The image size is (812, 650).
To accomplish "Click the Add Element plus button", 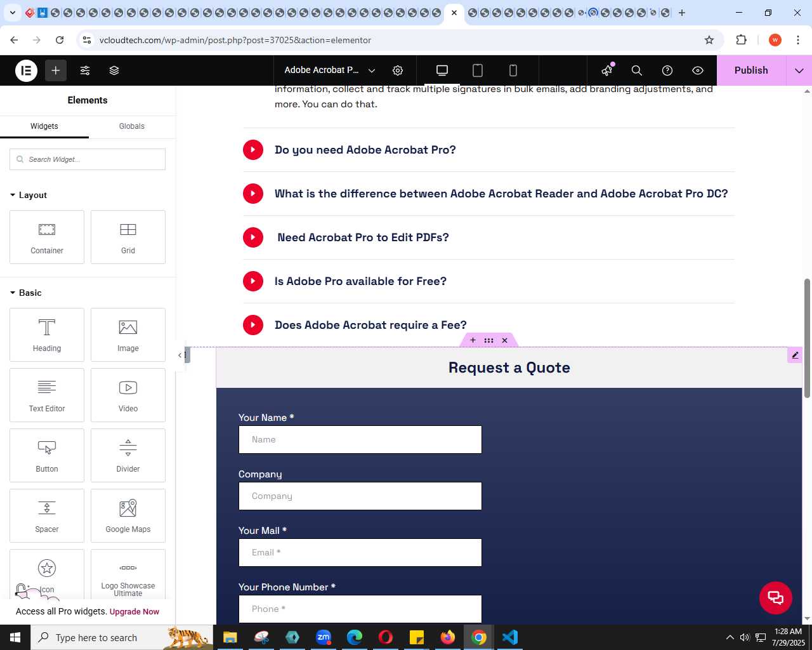I will tap(56, 70).
